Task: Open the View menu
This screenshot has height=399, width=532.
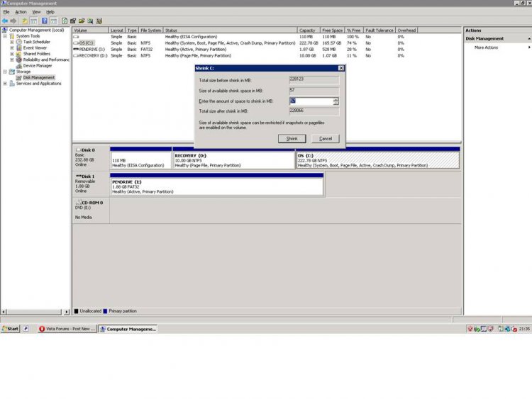Action: click(x=36, y=12)
